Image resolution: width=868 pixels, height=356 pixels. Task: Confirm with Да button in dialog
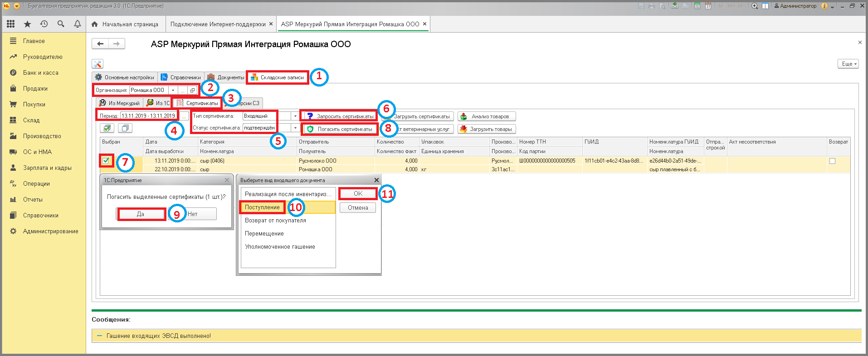(141, 214)
